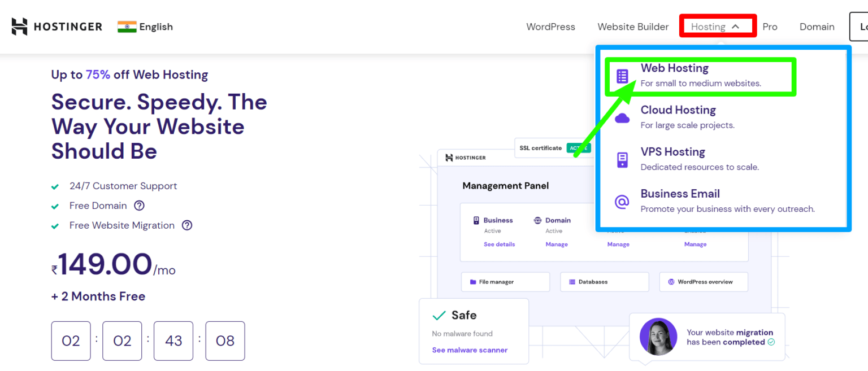Click the File manager button
Viewport: 868px width, 371px height.
coord(505,282)
